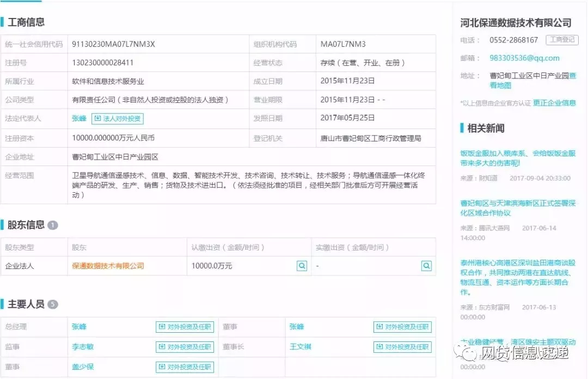Viewport: 588px width, 379px height.
Task: Open legal representative 张峰 link
Action: tap(79, 119)
